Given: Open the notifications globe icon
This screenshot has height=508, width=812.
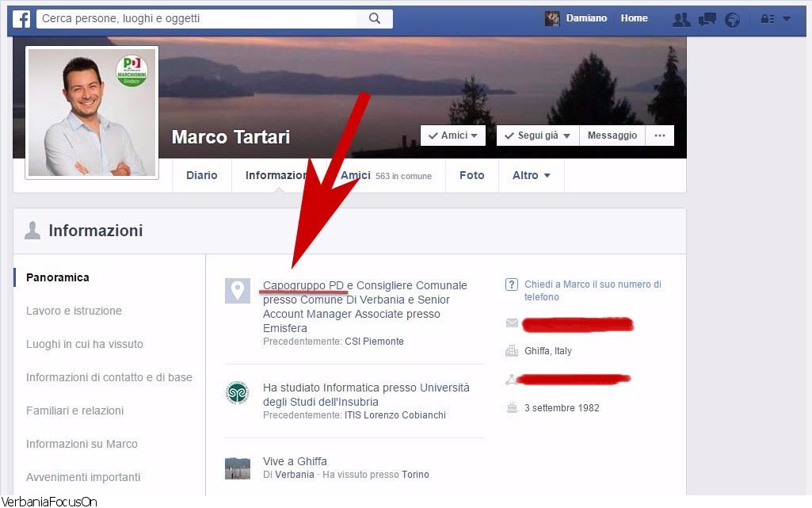Looking at the screenshot, I should (x=732, y=20).
